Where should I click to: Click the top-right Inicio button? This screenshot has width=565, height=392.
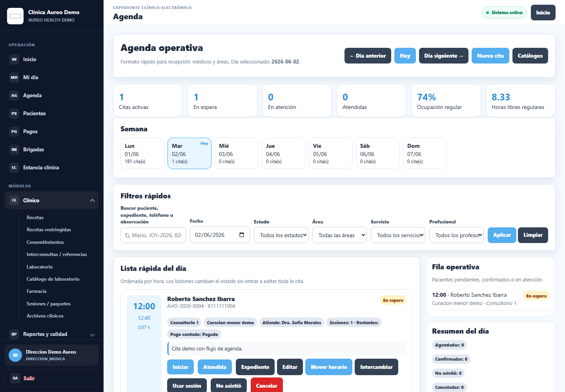543,13
